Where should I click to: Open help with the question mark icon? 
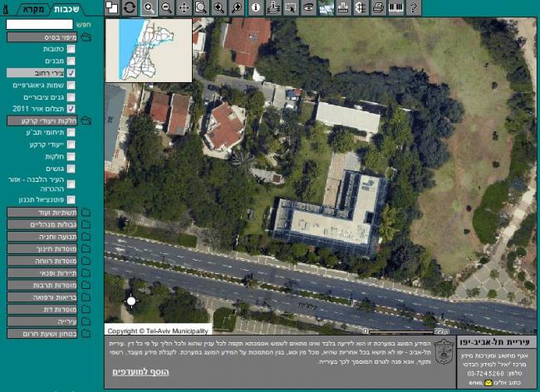414,7
